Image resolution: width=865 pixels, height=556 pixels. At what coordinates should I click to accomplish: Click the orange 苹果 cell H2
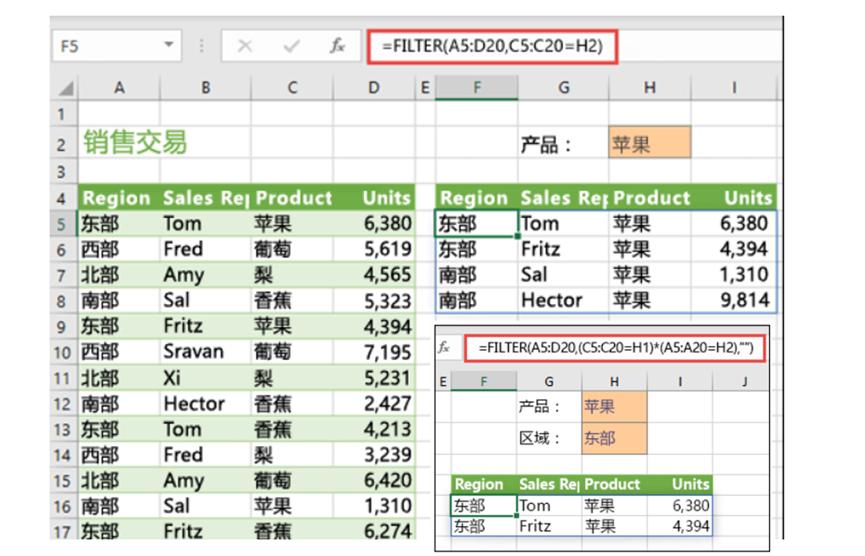(x=649, y=144)
